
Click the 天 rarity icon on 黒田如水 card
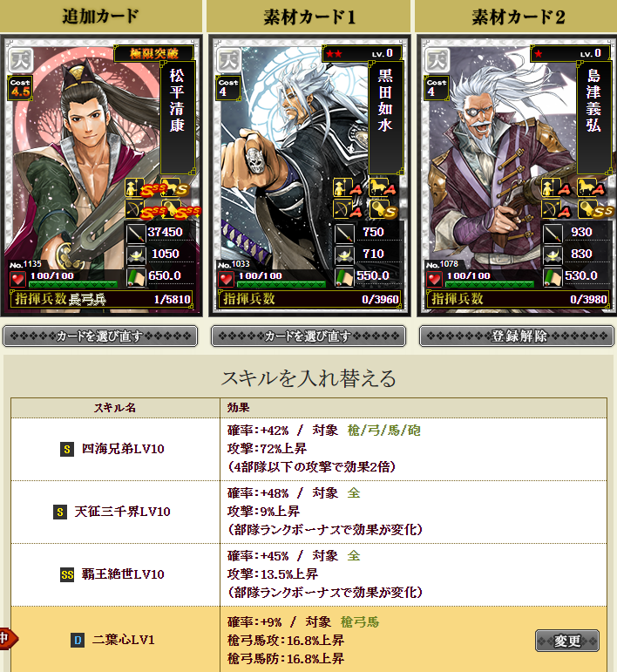[x=229, y=60]
